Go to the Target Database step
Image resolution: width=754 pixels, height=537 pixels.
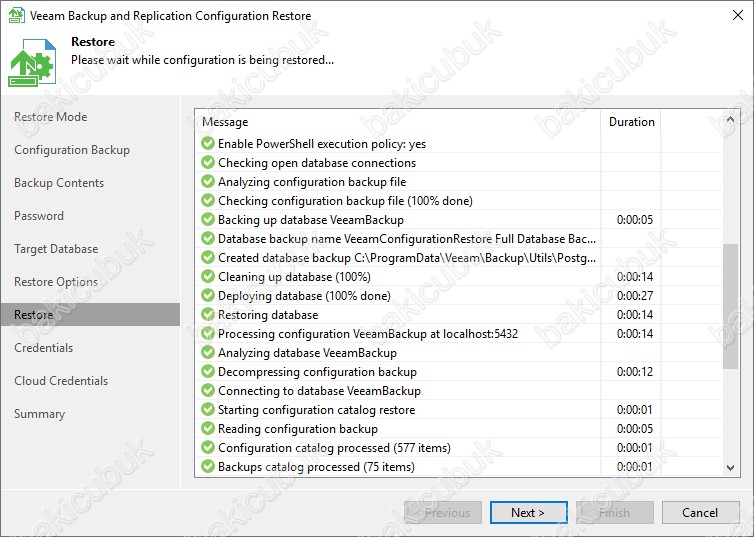[56, 249]
